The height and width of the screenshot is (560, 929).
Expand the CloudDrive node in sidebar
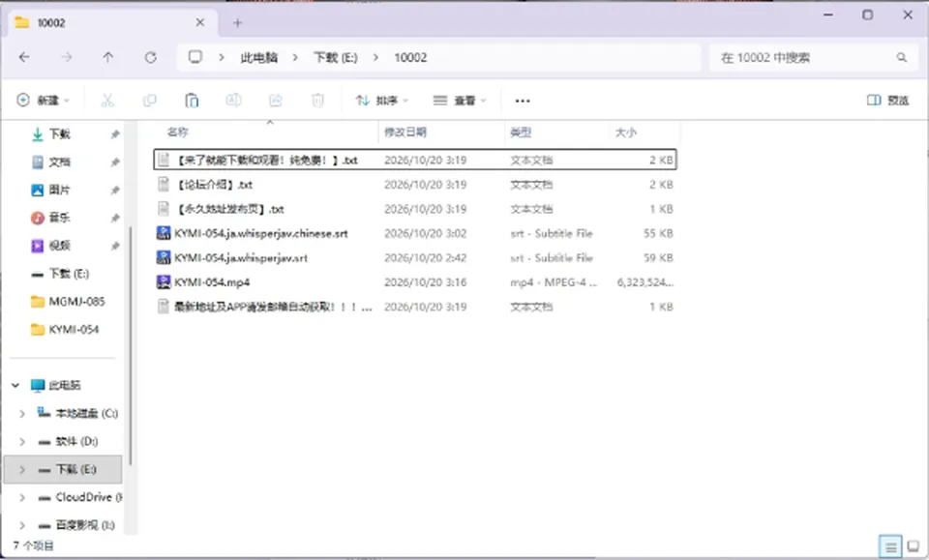click(22, 497)
